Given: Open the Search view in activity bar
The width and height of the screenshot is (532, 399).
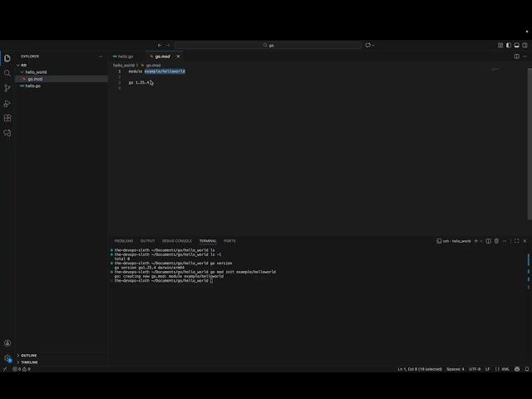Looking at the screenshot, I should (x=7, y=73).
